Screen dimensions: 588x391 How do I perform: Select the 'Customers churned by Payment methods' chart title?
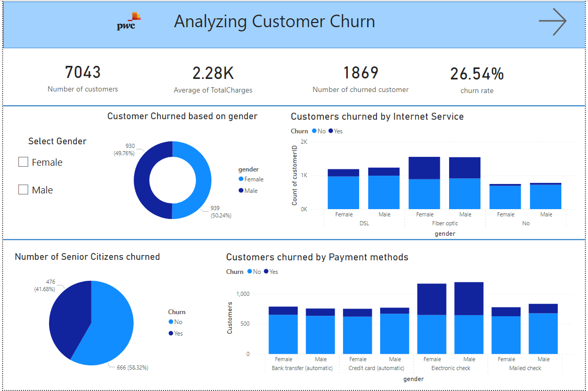tap(317, 257)
